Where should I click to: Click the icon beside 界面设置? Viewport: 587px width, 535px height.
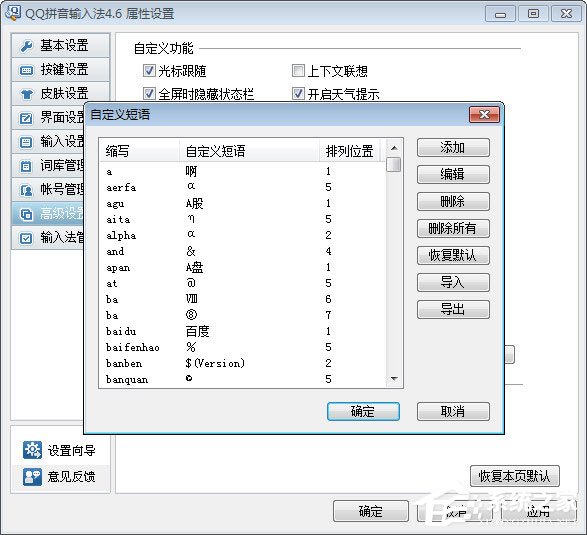click(26, 118)
